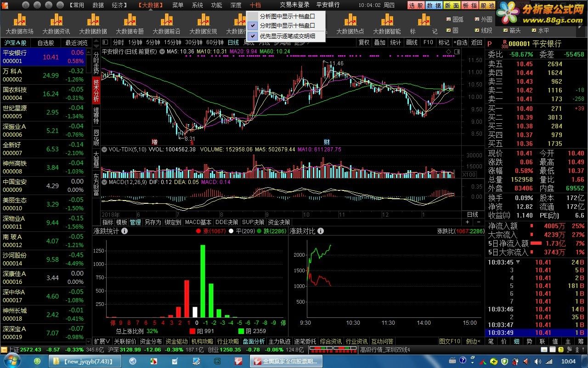The width and height of the screenshot is (588, 368).
Task: Select 万科A row in stock list
Action: tap(43, 75)
